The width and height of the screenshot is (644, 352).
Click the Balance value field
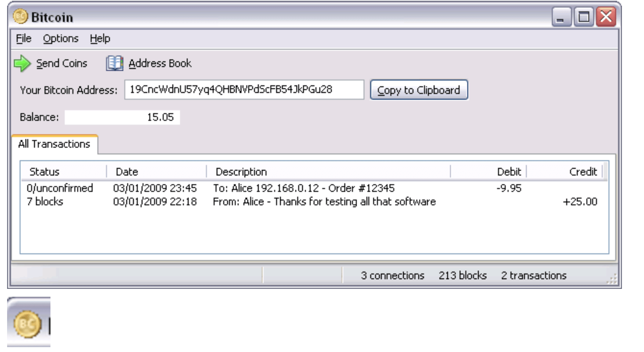click(122, 117)
